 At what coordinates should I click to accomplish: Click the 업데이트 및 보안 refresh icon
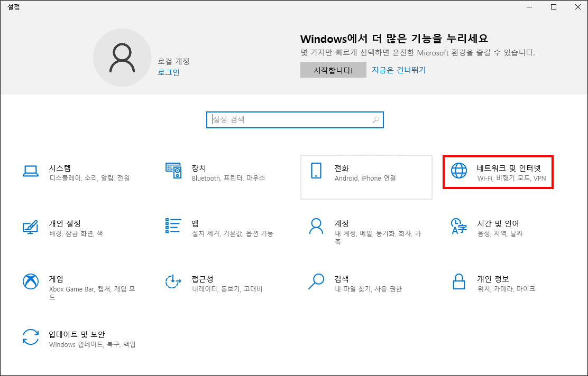[x=30, y=337]
